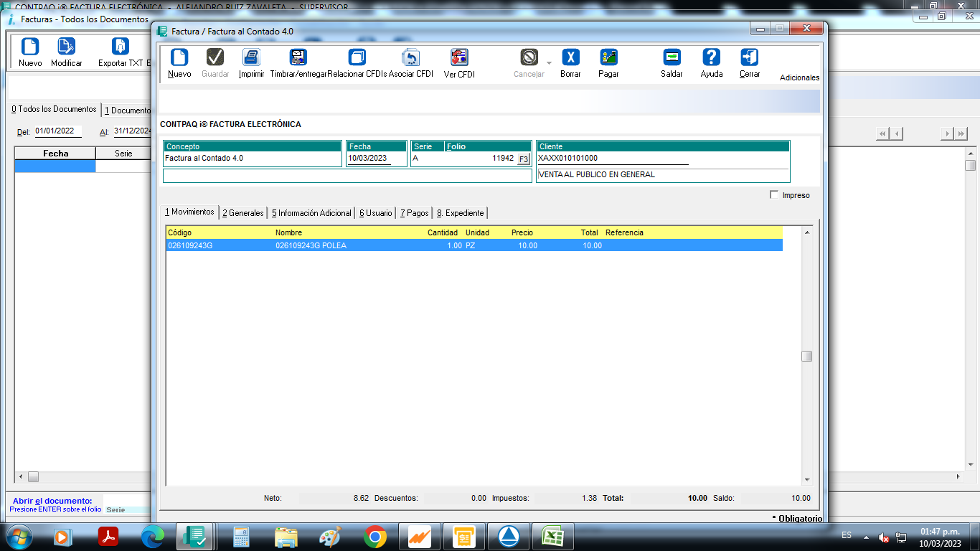Switch to the 6 Usuario tab
This screenshot has height=551, width=980.
coord(375,213)
